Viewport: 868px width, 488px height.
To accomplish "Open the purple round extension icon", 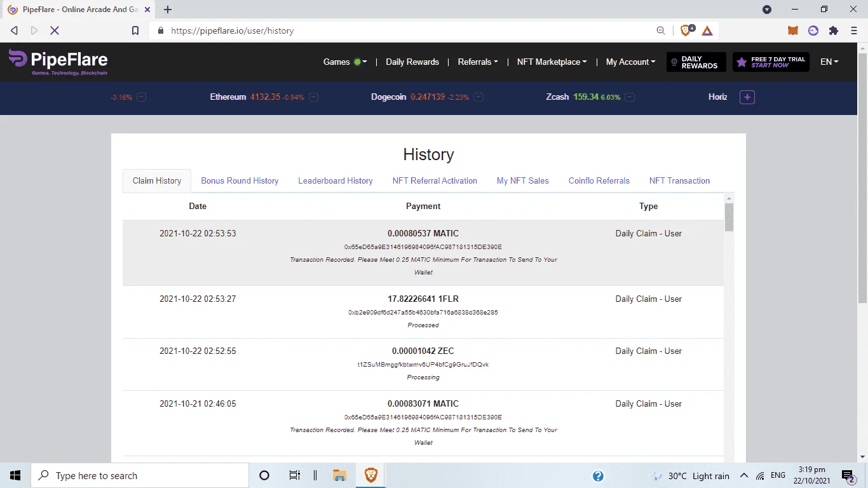I will point(813,30).
